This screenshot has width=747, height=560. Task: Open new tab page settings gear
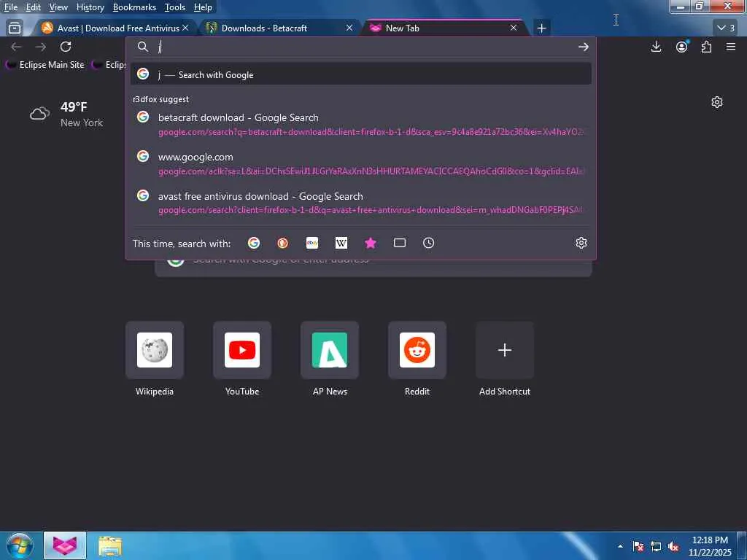[717, 102]
